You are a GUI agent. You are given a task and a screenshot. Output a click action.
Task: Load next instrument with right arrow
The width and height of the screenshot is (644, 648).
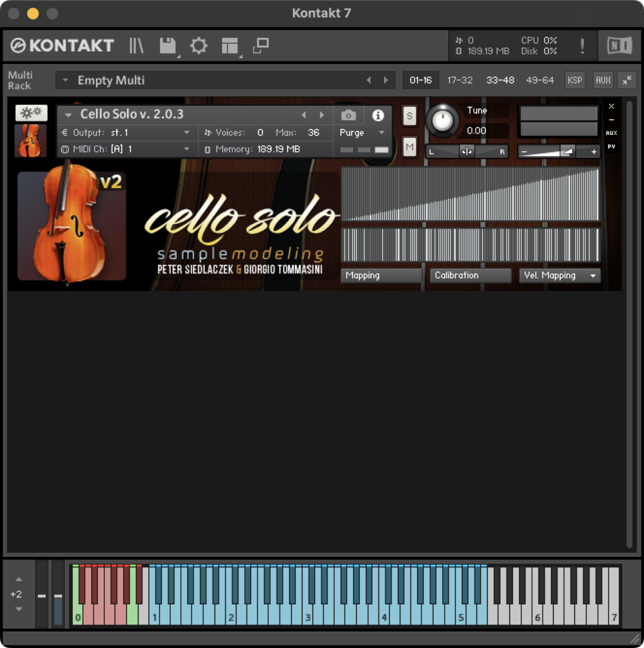[x=322, y=115]
